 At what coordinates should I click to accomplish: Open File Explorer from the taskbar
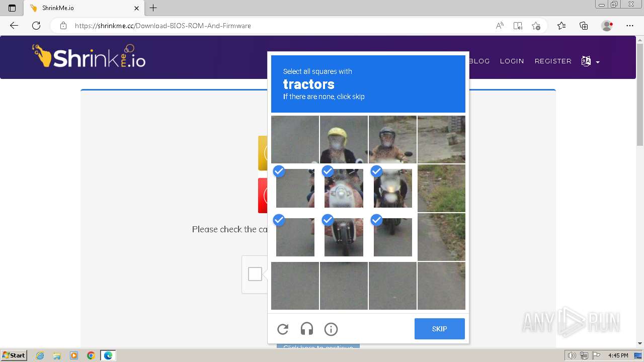point(57,355)
